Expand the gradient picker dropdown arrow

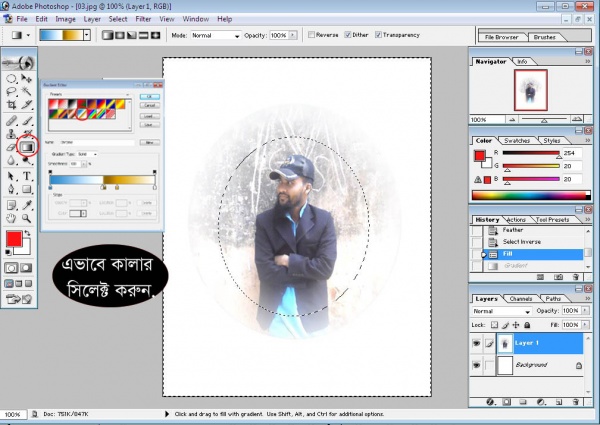(86, 35)
